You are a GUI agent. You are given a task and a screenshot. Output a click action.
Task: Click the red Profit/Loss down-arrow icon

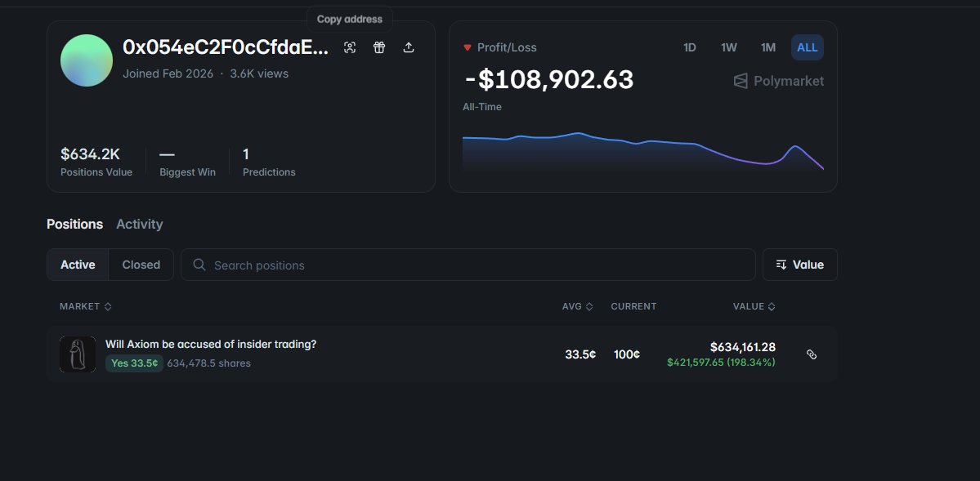(x=467, y=48)
